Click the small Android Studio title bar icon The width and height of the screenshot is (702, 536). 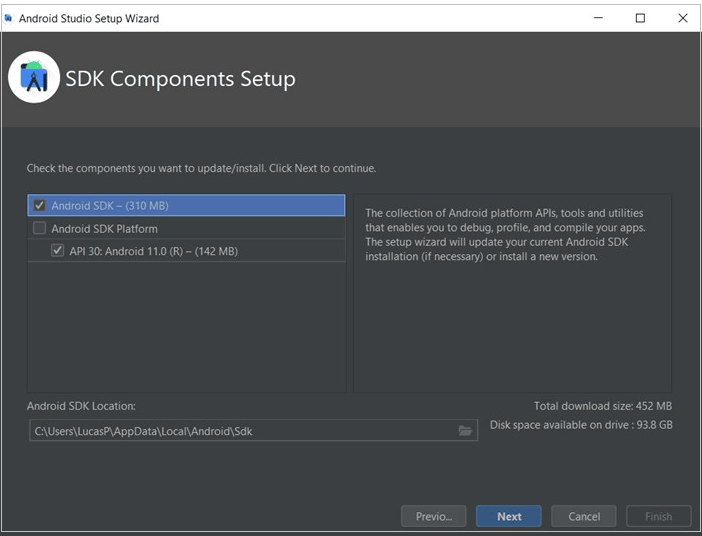point(9,18)
